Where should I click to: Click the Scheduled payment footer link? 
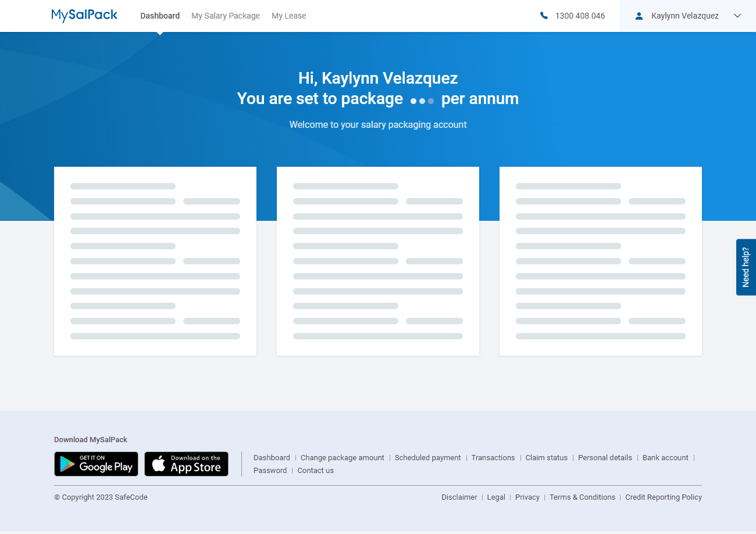pos(427,457)
